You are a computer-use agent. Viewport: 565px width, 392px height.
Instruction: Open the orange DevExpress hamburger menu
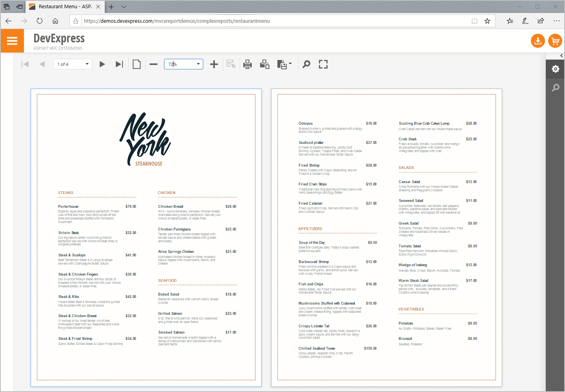click(12, 40)
